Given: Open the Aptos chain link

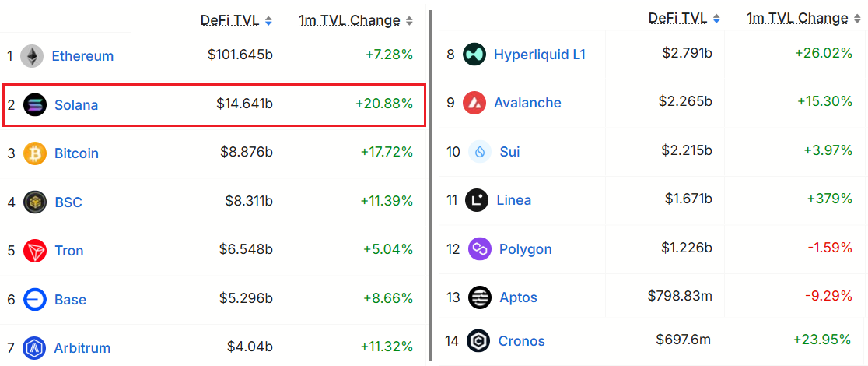Looking at the screenshot, I should pos(518,297).
